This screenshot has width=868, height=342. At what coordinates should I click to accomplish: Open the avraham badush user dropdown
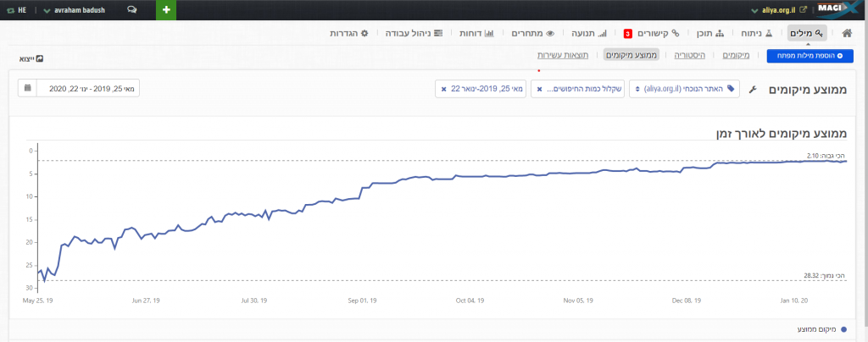75,10
